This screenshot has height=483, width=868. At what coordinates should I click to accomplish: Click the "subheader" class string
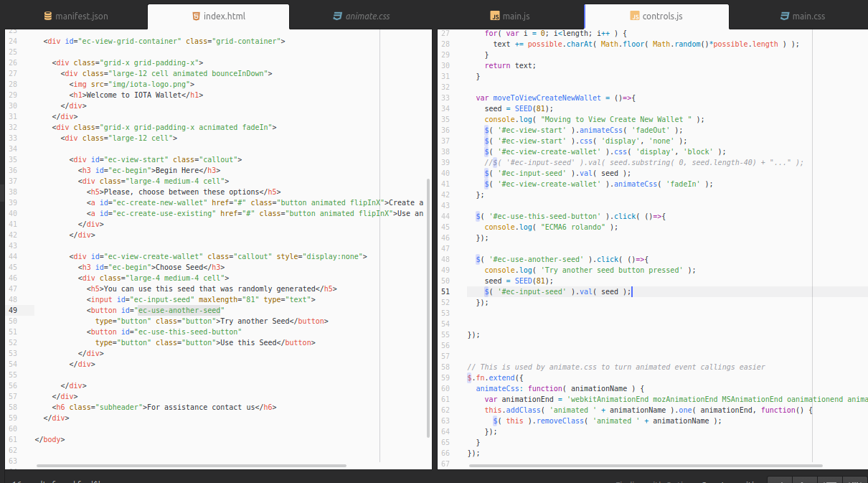[x=119, y=407]
